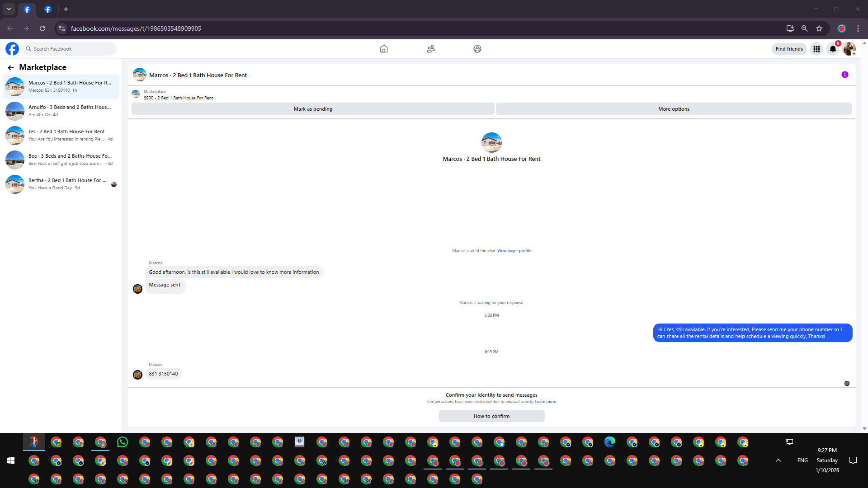
Task: Click the purple conversation info icon
Action: pos(844,75)
